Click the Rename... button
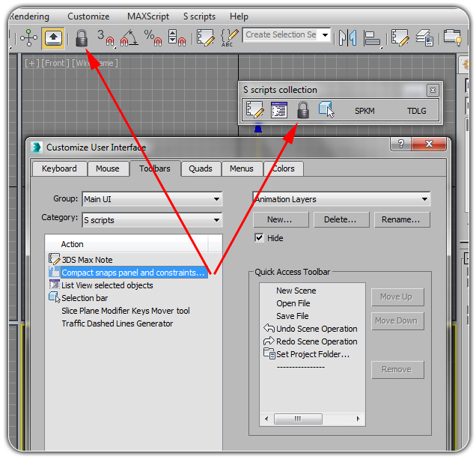This screenshot has width=476, height=459. [x=402, y=219]
